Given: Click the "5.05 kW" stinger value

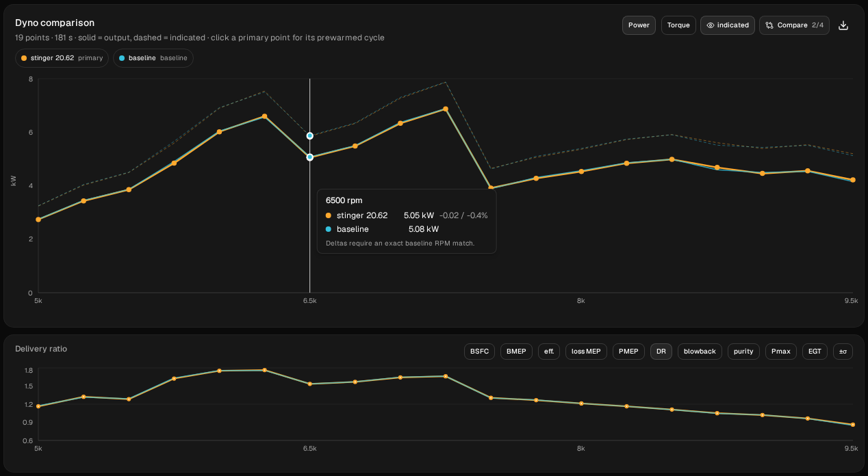Looking at the screenshot, I should 418,215.
